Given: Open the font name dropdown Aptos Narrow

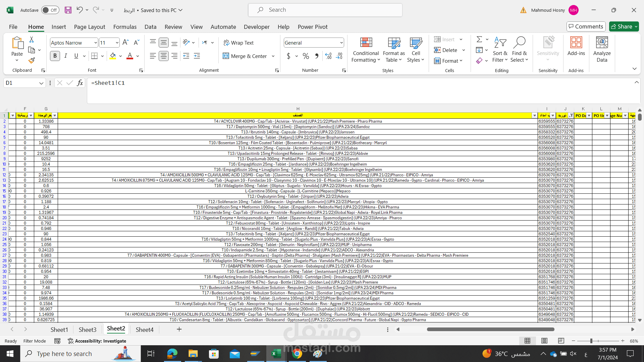Looking at the screenshot, I should point(96,43).
